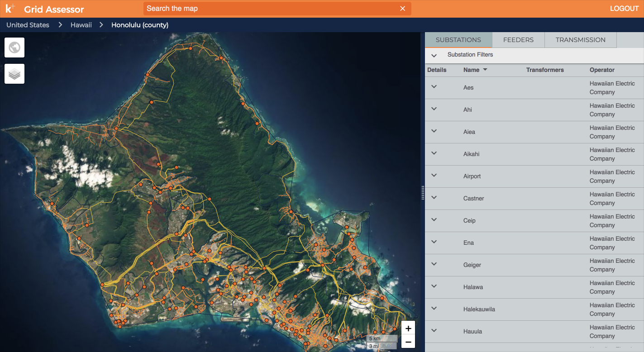644x352 pixels.
Task: Open the globe basemap button
Action: coord(14,48)
